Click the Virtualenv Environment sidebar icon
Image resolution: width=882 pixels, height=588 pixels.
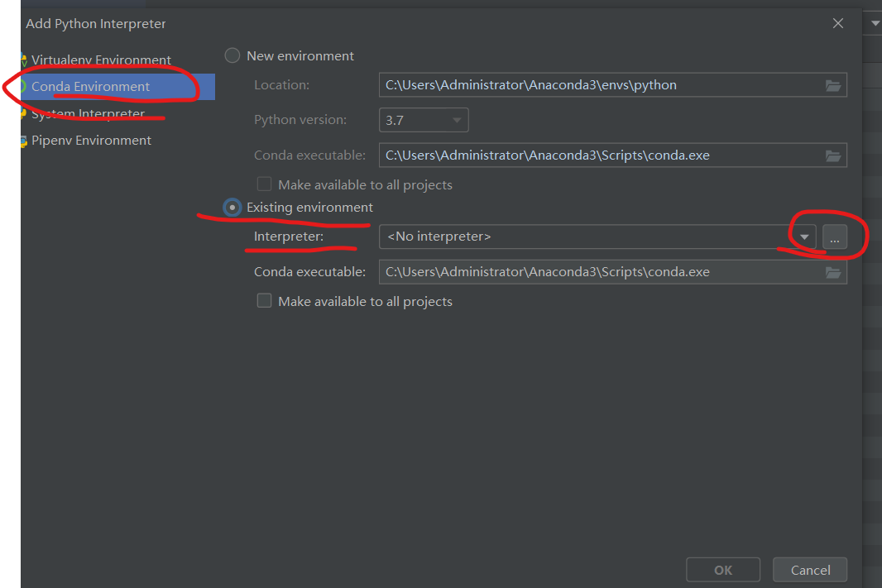point(25,60)
